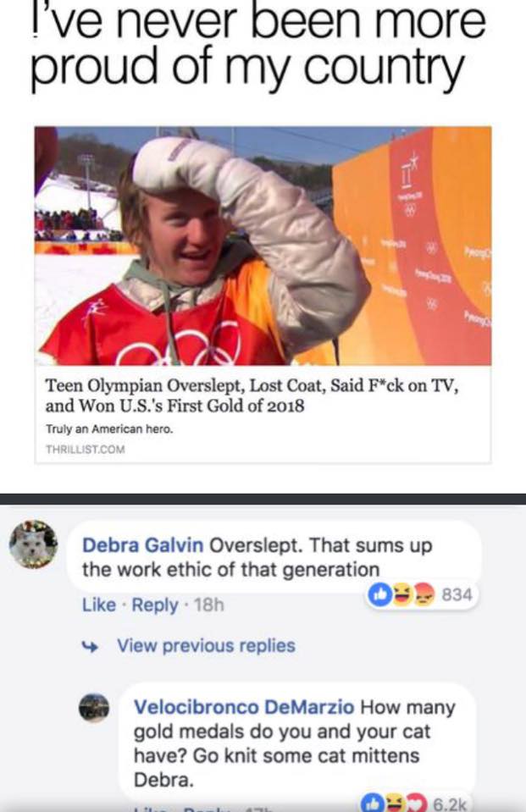Screen dimensions: 526x812
Task: Click the reply arrow icon beside View previous replies
Action: tap(91, 646)
